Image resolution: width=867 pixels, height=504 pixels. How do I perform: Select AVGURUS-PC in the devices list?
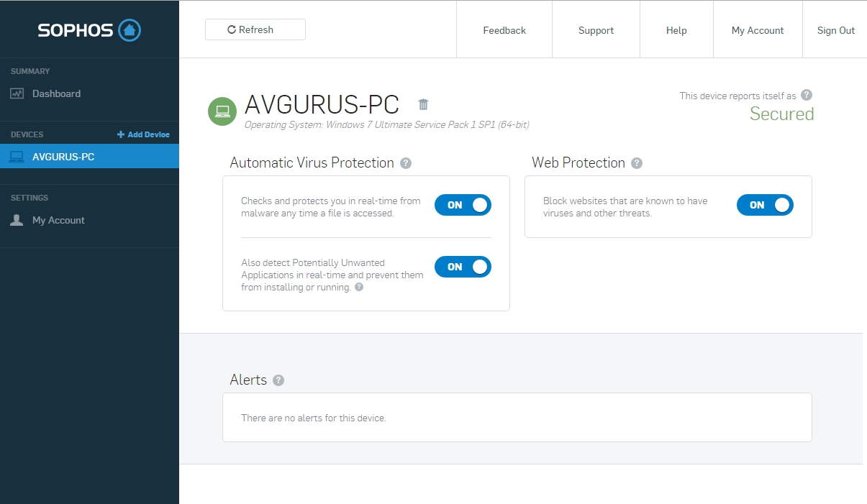coord(63,157)
